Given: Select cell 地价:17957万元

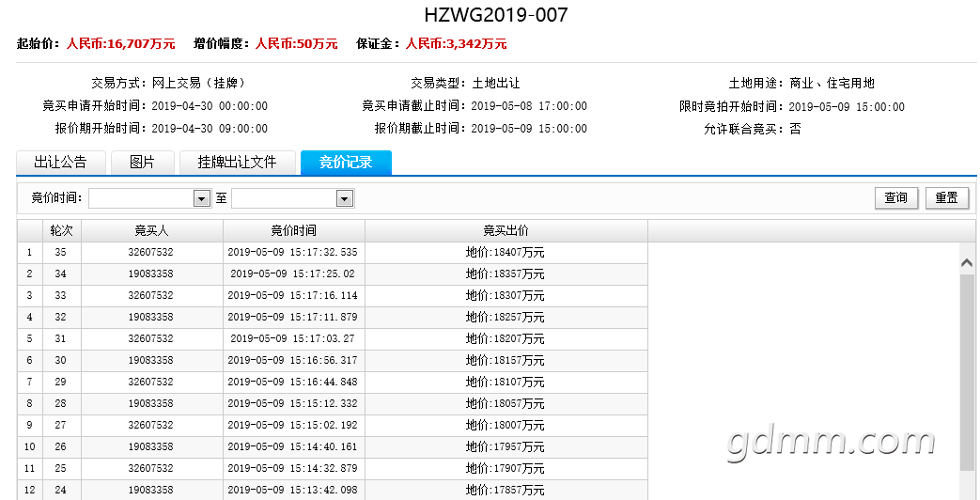Looking at the screenshot, I should 505,446.
